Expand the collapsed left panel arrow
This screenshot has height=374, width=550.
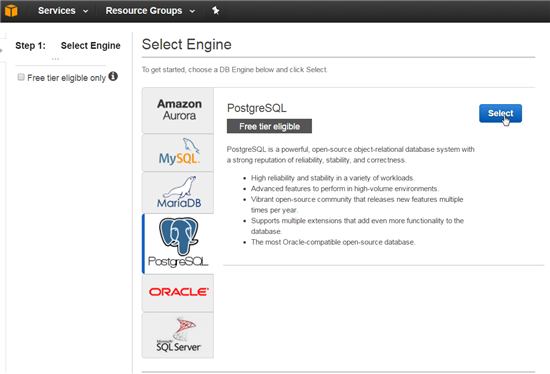(1, 51)
